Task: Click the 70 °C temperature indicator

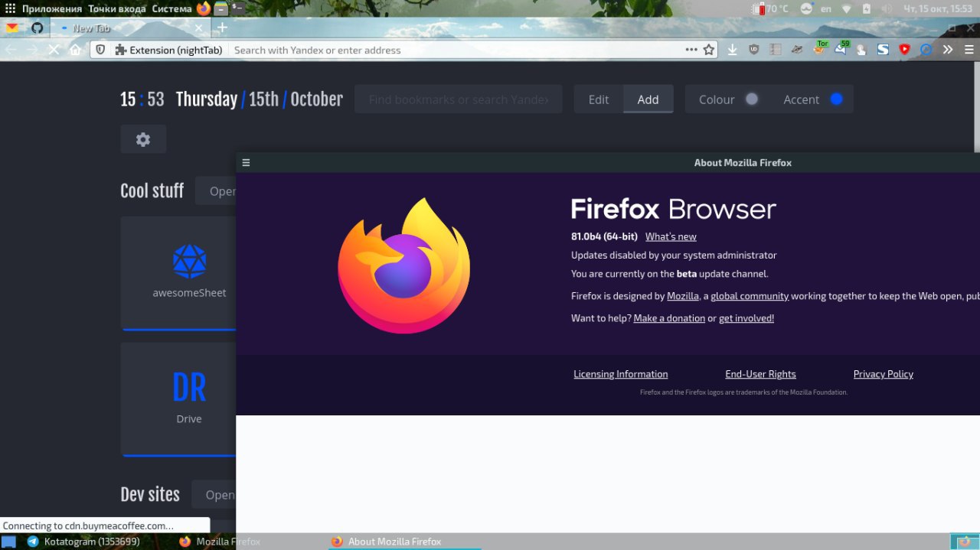Action: click(x=771, y=8)
